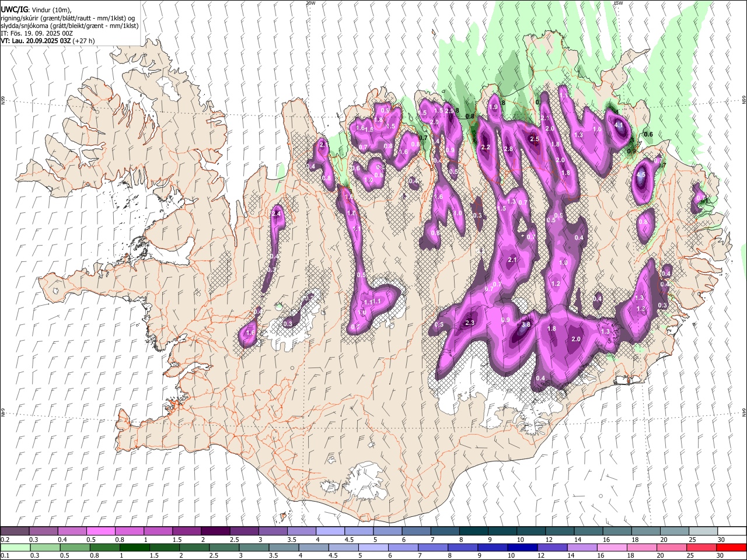
Task: Click the 4.1 snowfall value on the map
Action: pyautogui.click(x=619, y=125)
